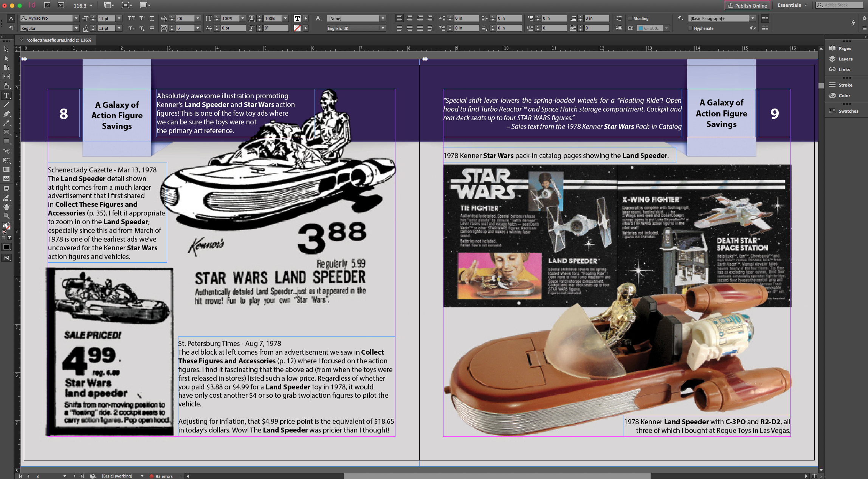Click the 93 errors preflight indicator

[161, 476]
